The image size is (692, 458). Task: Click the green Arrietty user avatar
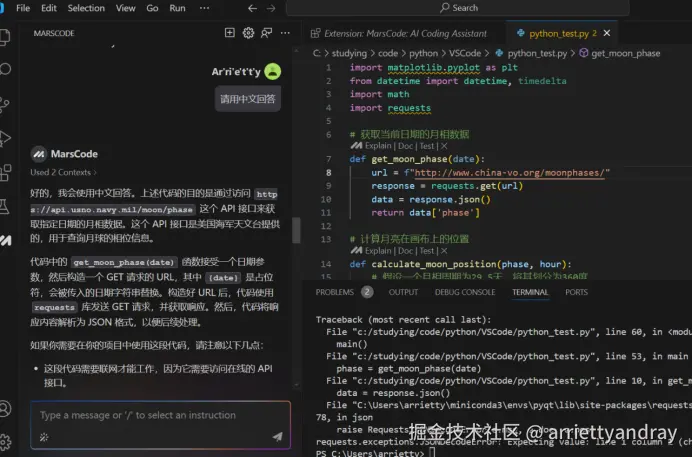(272, 71)
